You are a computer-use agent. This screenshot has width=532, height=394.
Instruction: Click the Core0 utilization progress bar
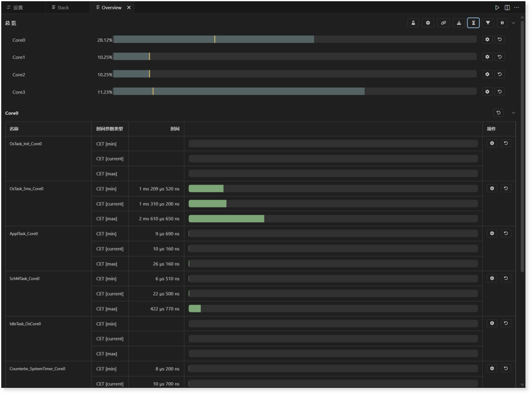click(x=295, y=40)
